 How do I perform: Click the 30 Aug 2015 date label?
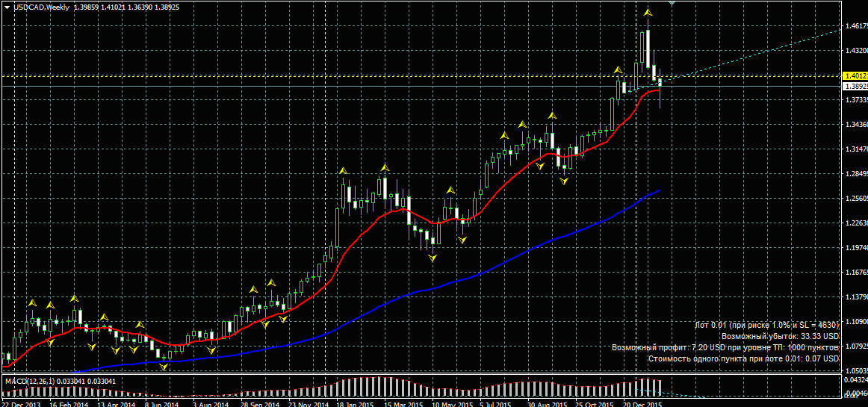coord(548,404)
